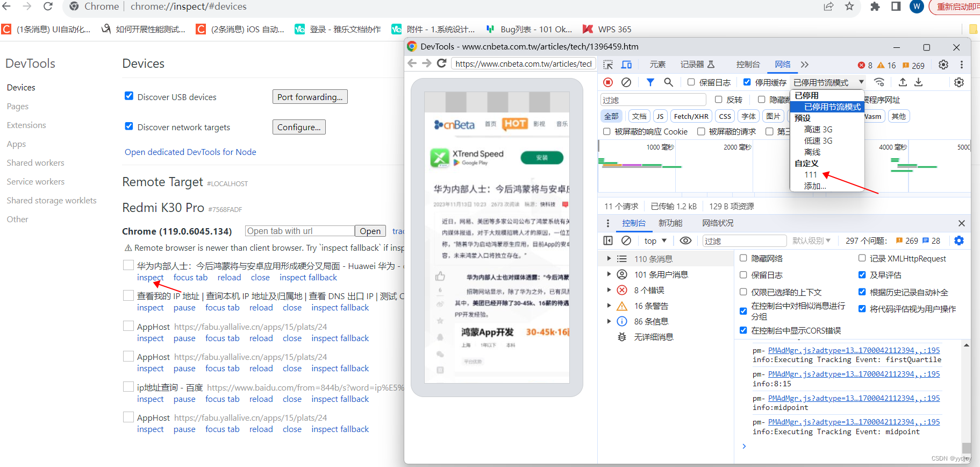Screen dimensions: 980x467
Task: Enable 记录 XMLHttpRequest checkbox
Action: tap(862, 258)
